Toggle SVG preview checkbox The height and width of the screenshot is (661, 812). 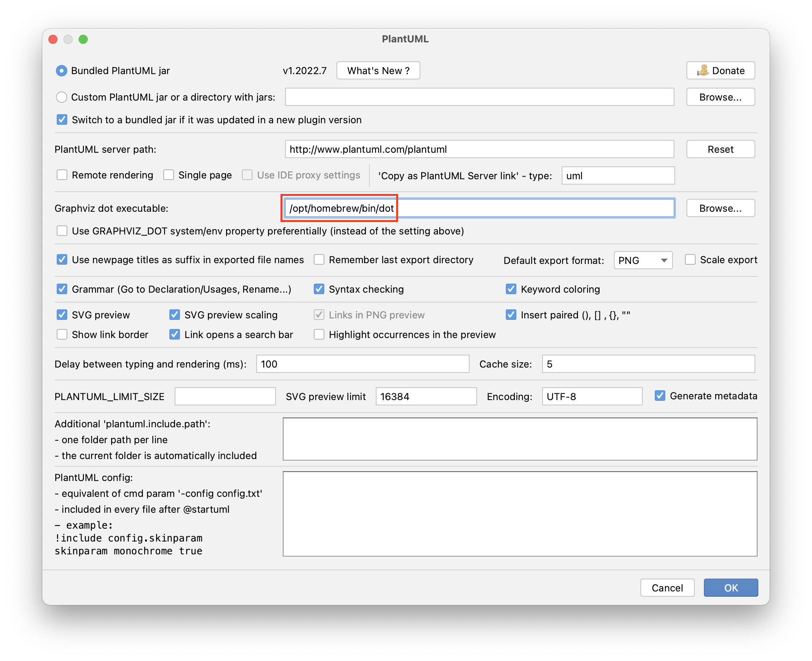tap(62, 315)
